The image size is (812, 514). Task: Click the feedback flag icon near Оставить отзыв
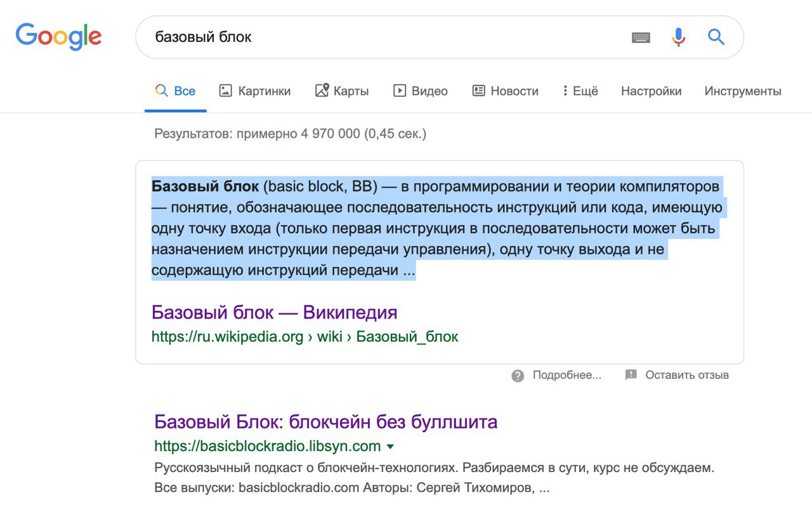pos(631,375)
